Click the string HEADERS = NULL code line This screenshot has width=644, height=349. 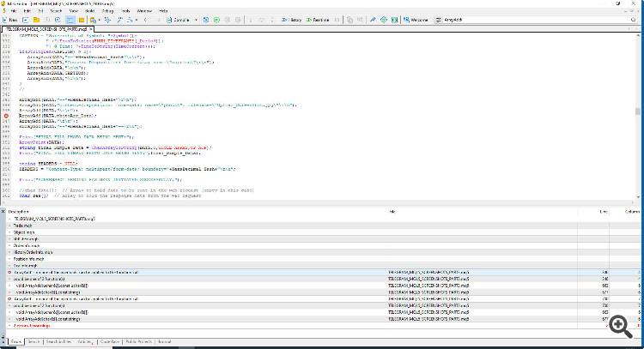click(48, 164)
